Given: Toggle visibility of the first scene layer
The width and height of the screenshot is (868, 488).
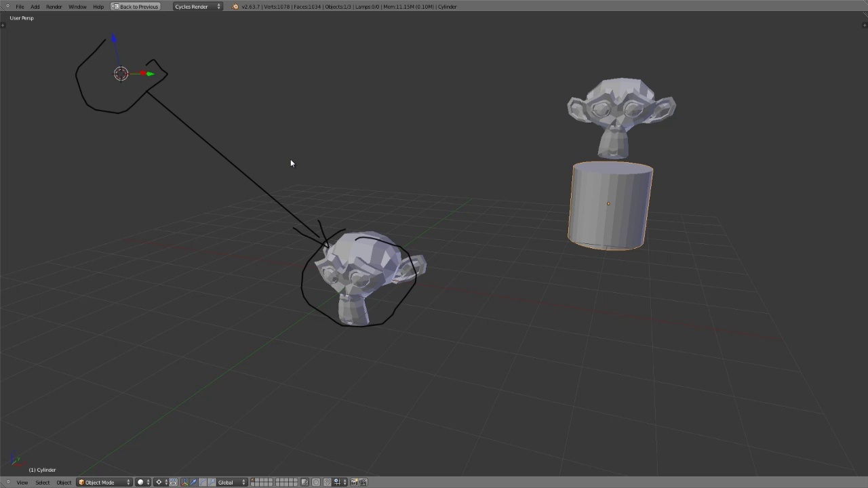Looking at the screenshot, I should point(252,479).
